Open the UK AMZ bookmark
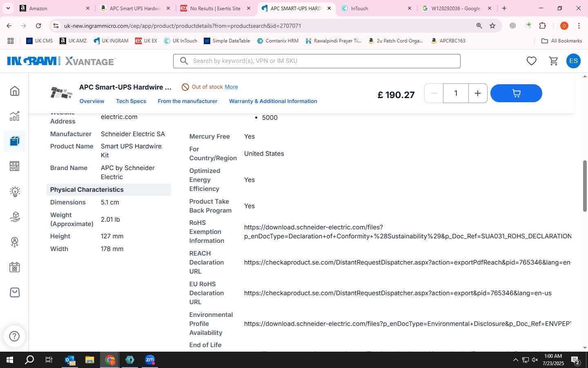The width and height of the screenshot is (588, 368). [x=73, y=41]
